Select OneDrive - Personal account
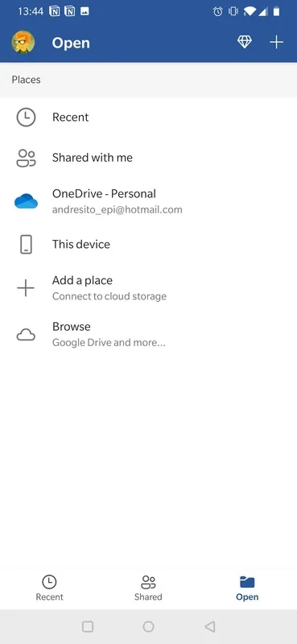Screen dimensions: 297x644 point(148,201)
